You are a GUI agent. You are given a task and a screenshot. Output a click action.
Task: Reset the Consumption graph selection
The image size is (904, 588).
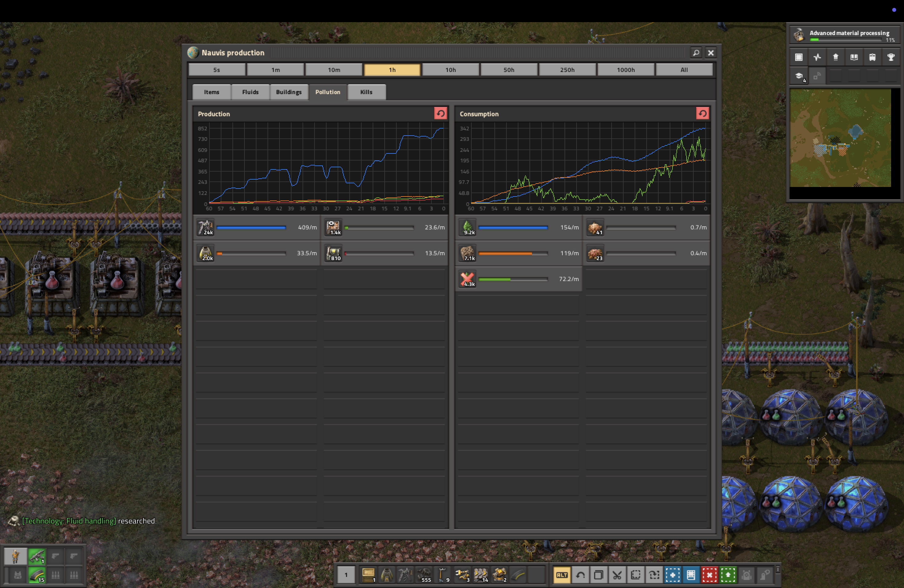click(702, 113)
